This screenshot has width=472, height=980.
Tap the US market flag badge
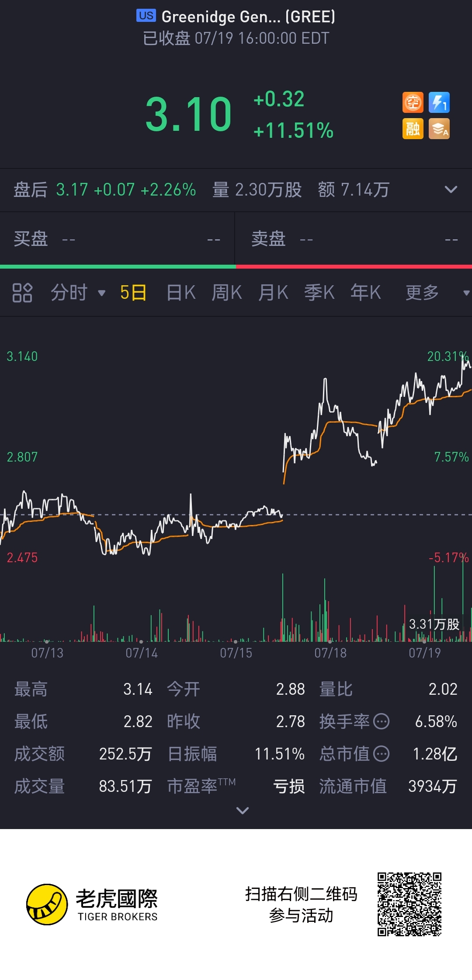pos(146,16)
